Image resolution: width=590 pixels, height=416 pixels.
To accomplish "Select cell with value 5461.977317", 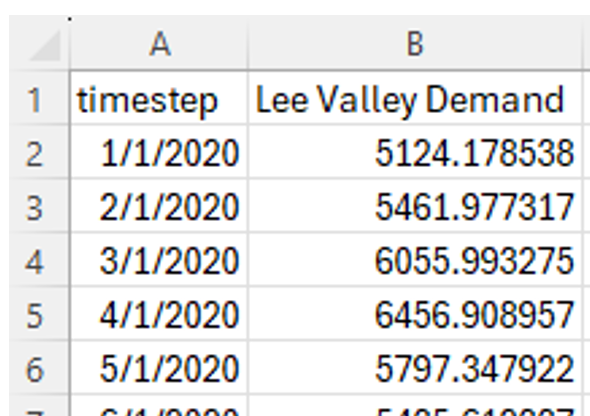I will tap(415, 205).
